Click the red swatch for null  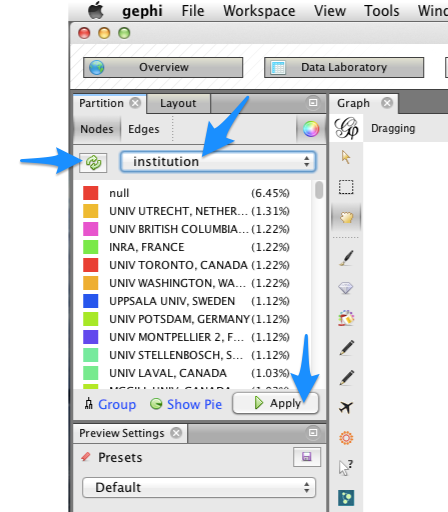(91, 193)
